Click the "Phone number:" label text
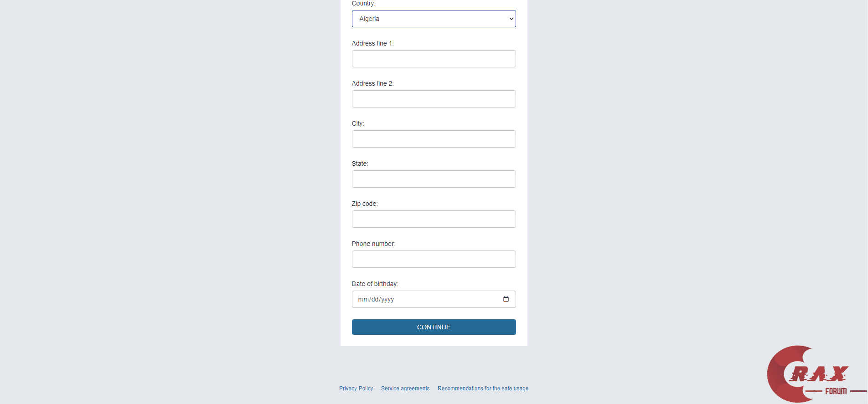868x404 pixels. click(x=373, y=244)
